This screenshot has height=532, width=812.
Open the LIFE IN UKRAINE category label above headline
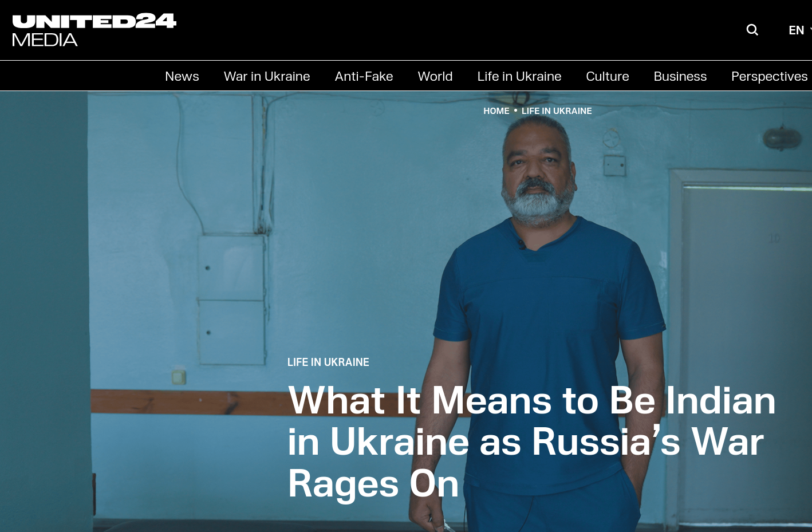pos(328,362)
